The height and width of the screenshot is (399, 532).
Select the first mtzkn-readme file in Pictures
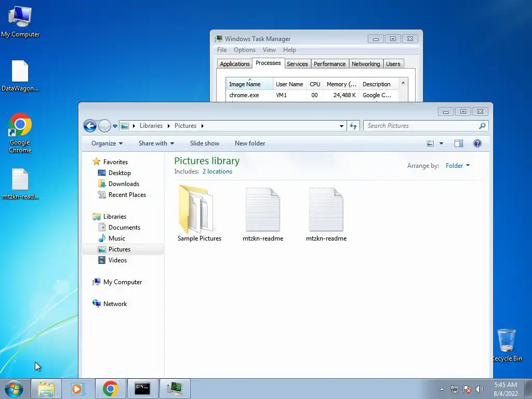(262, 214)
